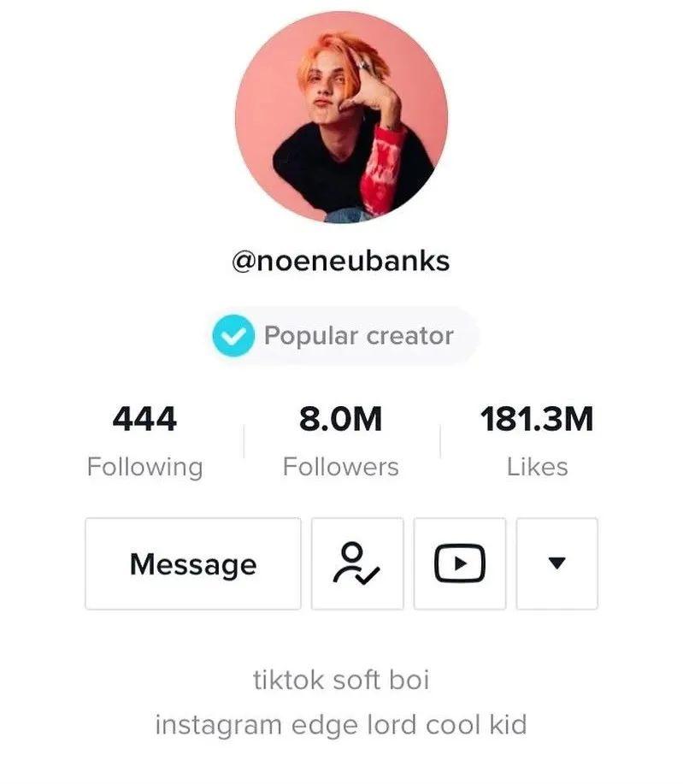Open the 8.0M followers count
The image size is (683, 784).
(x=340, y=418)
